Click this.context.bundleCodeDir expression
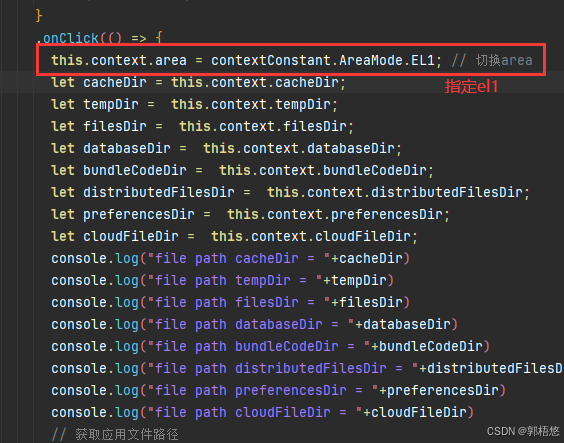 point(323,170)
